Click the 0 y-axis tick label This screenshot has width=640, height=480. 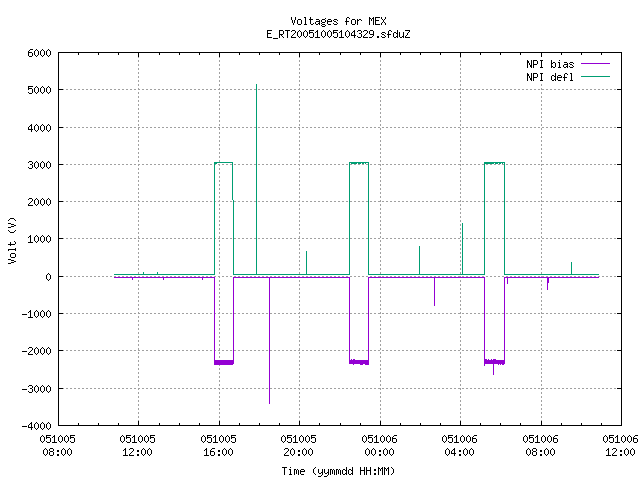tap(49, 277)
